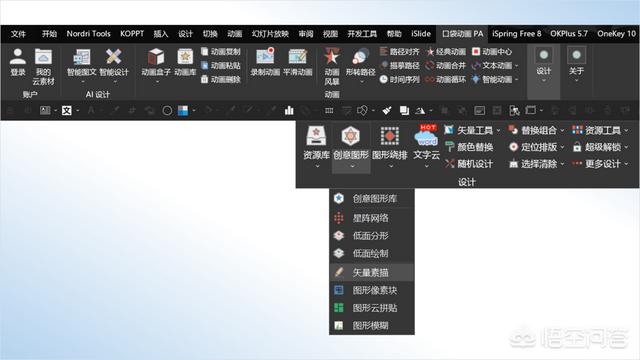The image size is (640, 360).
Task: Toggle the 关于 panel button
Action: [x=576, y=64]
